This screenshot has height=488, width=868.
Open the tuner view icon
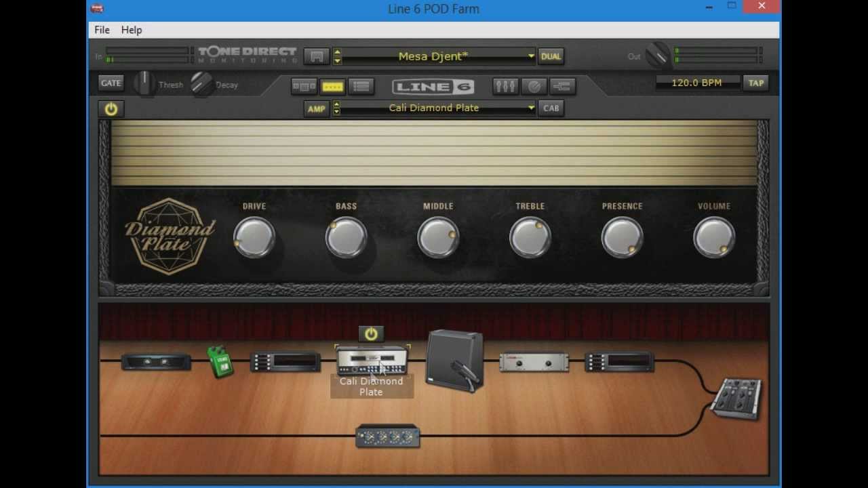click(534, 86)
